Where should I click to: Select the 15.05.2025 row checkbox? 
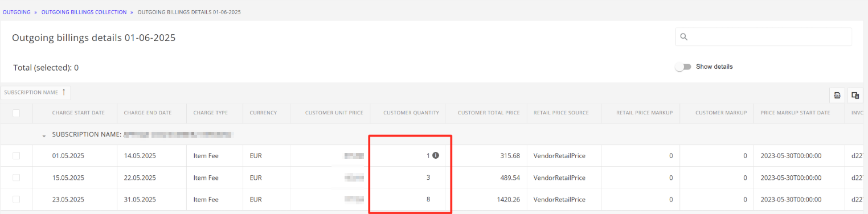(16, 178)
